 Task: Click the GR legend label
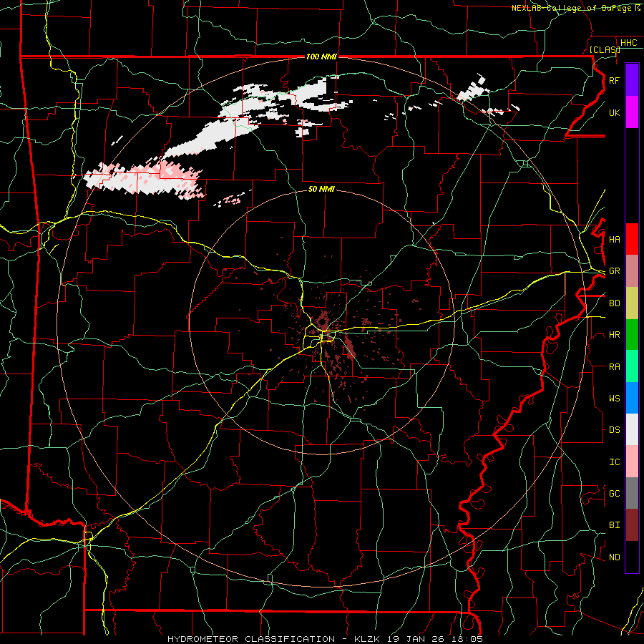614,271
